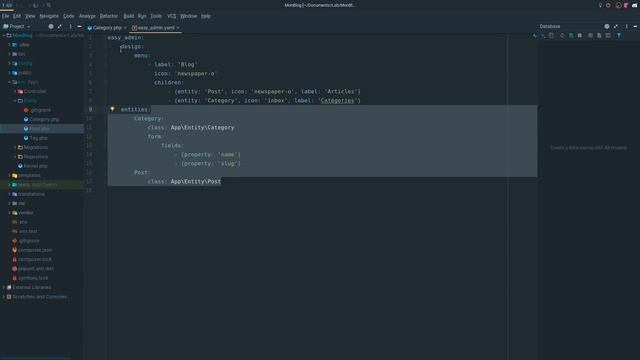
Task: Click the refresh icon in Database toolbar
Action: point(562,36)
